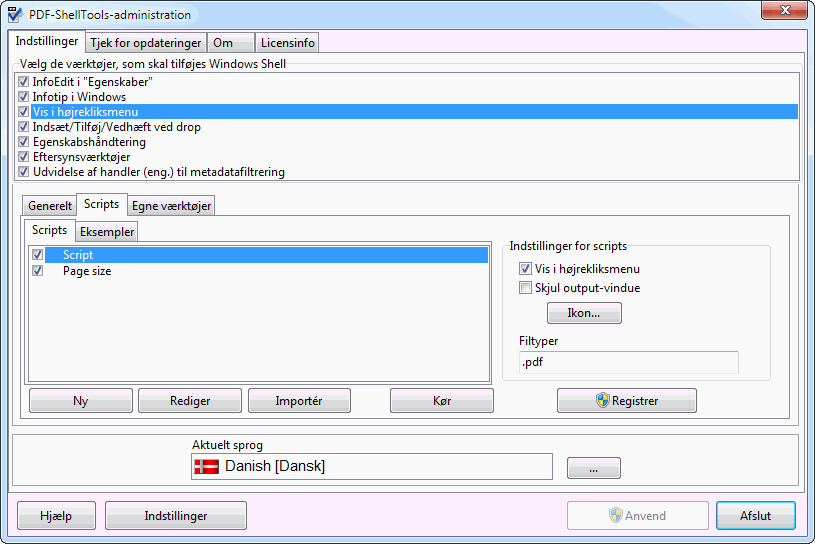Switch to Tjek for opdateringer tab

(146, 43)
